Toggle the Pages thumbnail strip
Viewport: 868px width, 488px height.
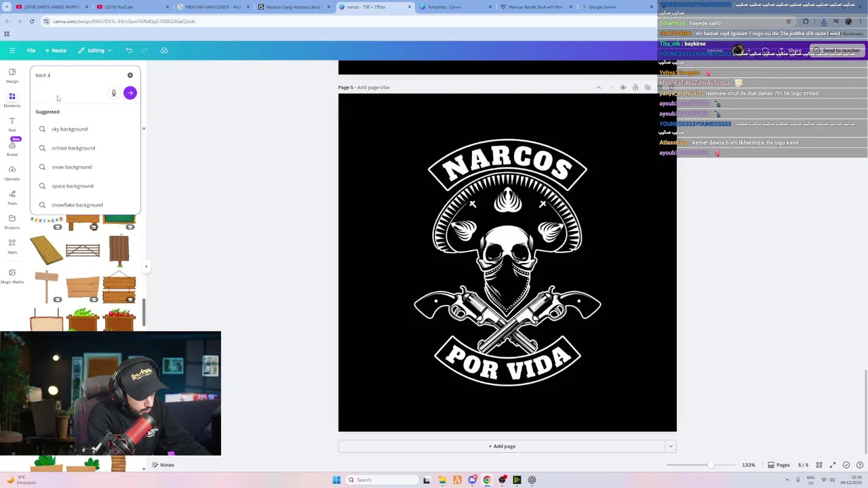click(778, 465)
